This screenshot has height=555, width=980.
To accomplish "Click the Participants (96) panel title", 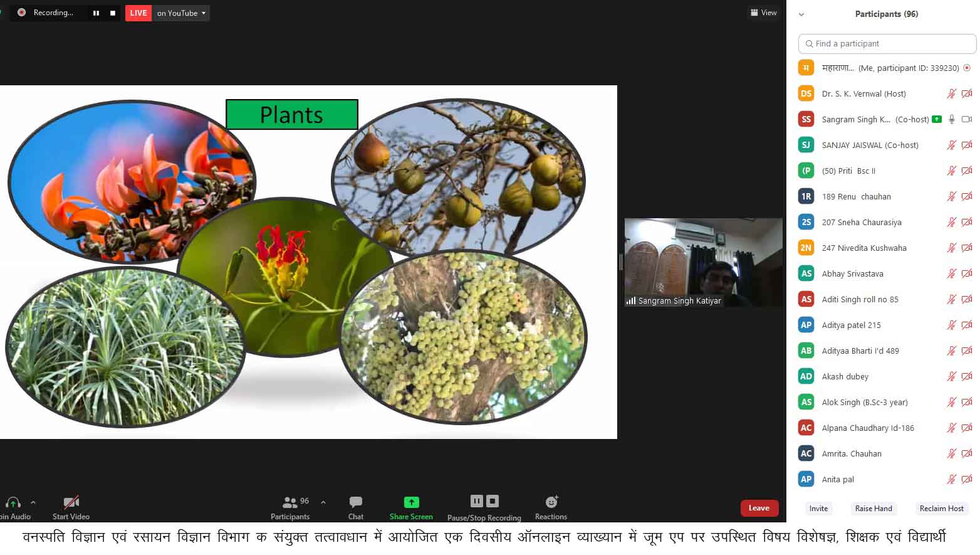I will [x=886, y=14].
